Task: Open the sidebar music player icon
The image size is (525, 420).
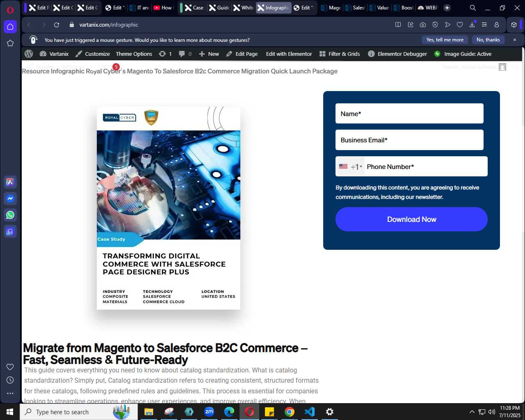Action: (10, 231)
